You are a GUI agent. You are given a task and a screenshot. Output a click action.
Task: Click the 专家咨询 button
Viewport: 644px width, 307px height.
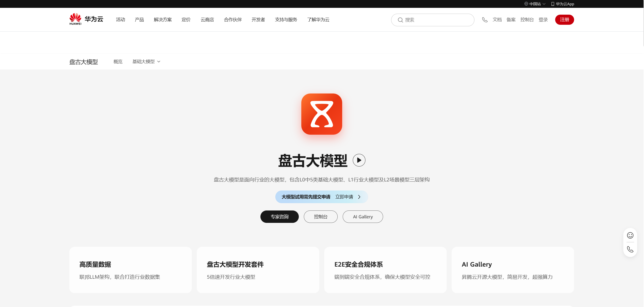click(x=280, y=217)
